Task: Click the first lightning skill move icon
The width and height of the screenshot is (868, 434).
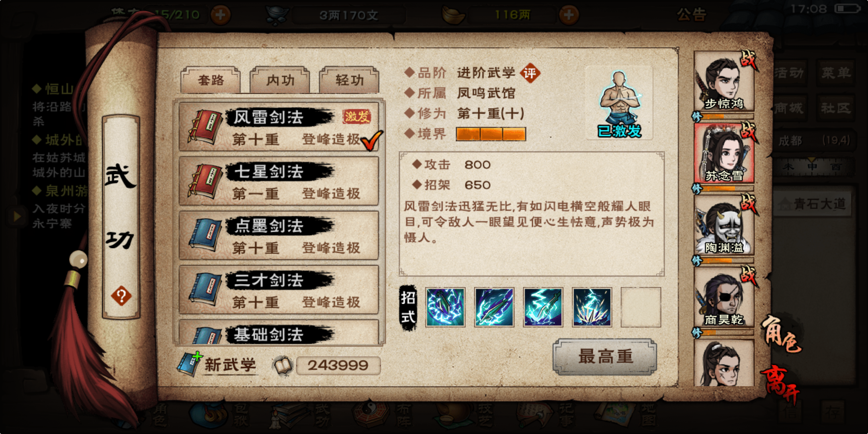Action: (445, 307)
